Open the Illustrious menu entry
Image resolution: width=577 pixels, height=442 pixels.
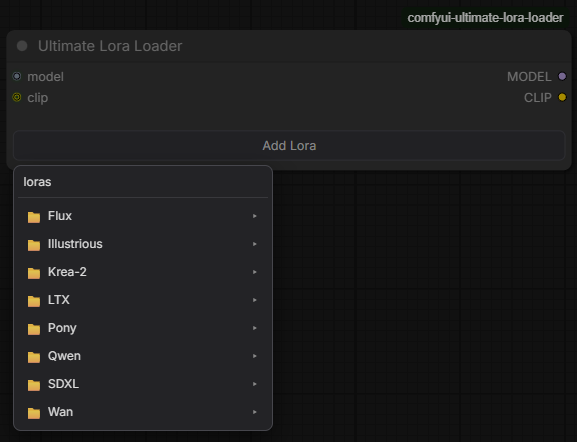(143, 244)
